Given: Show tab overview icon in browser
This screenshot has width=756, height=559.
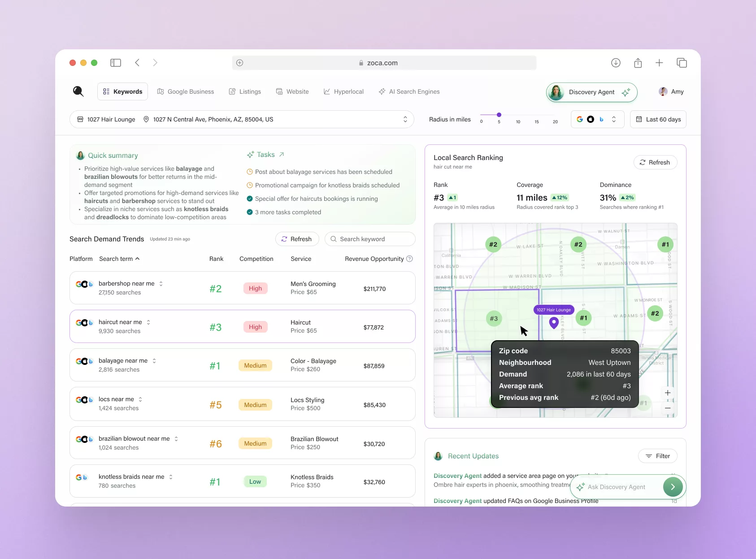Looking at the screenshot, I should tap(682, 63).
